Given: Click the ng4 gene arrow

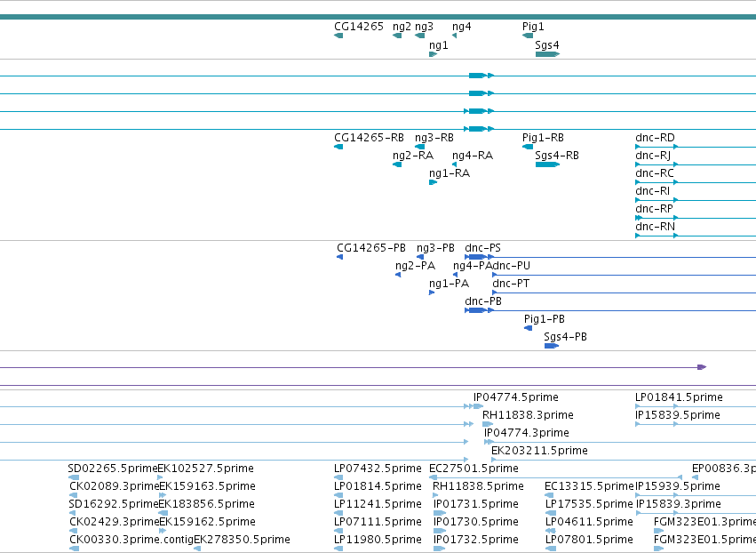Looking at the screenshot, I should (454, 36).
